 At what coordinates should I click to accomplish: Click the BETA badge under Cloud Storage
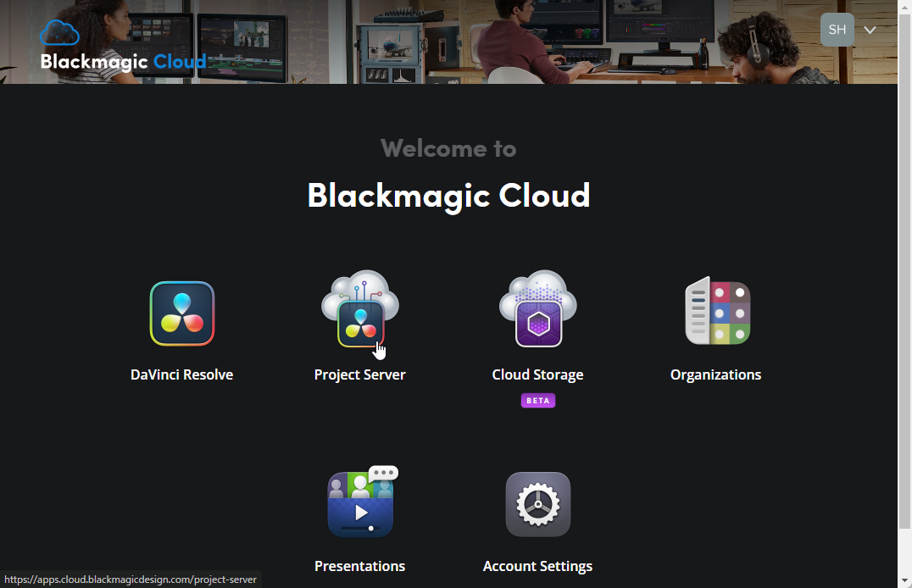(x=537, y=400)
